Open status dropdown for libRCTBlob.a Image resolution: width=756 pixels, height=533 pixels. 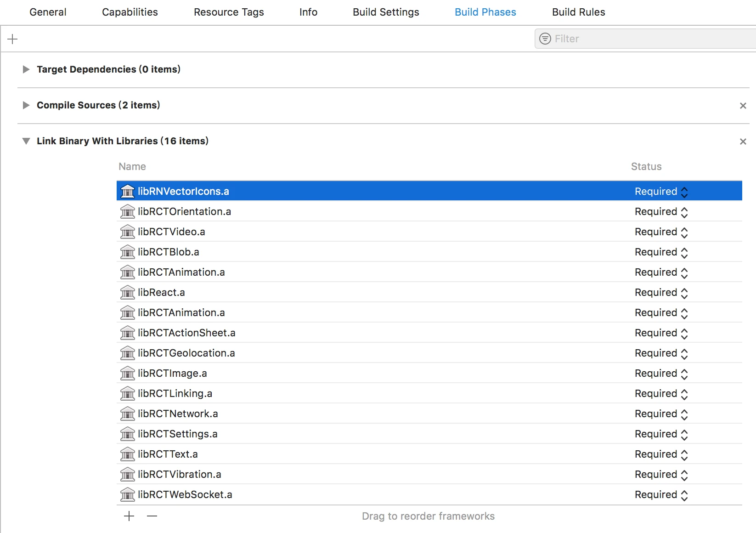coord(661,252)
